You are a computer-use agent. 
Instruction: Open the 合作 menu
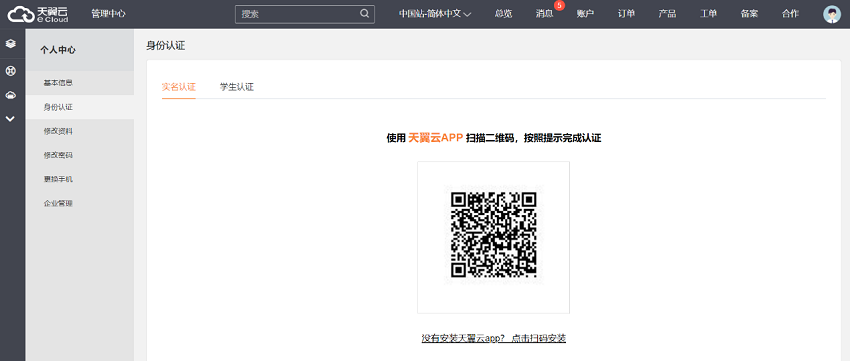(x=790, y=14)
